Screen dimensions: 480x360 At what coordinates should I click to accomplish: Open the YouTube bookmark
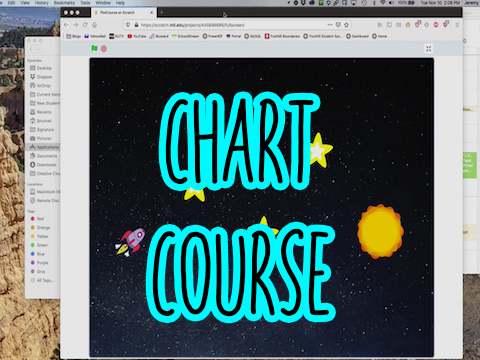[137, 36]
